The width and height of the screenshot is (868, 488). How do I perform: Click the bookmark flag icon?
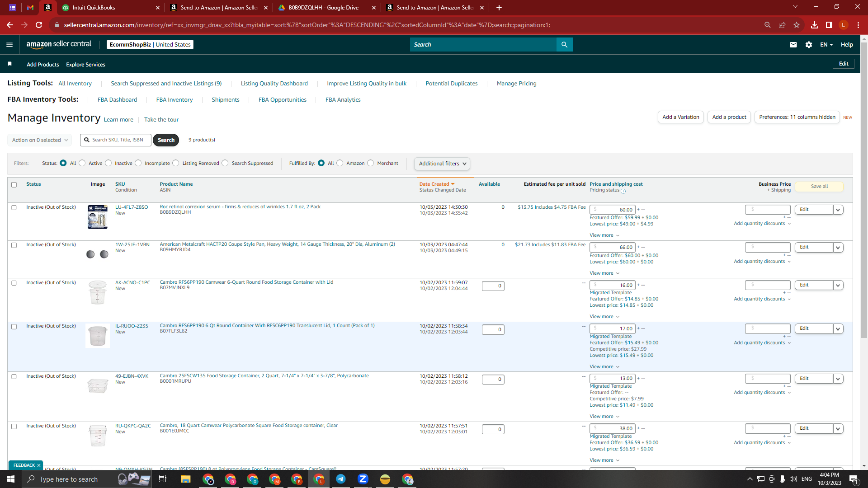tap(9, 64)
